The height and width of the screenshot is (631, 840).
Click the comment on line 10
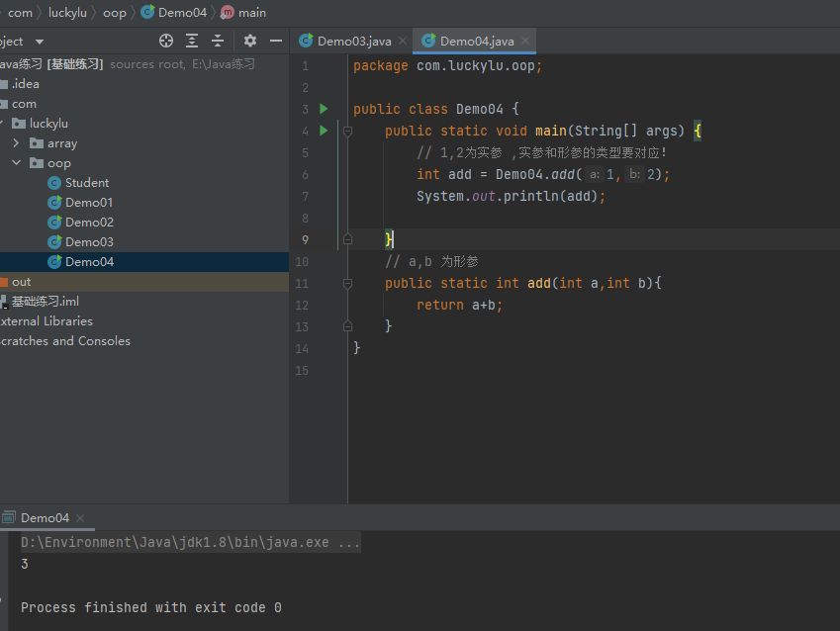[x=431, y=261]
